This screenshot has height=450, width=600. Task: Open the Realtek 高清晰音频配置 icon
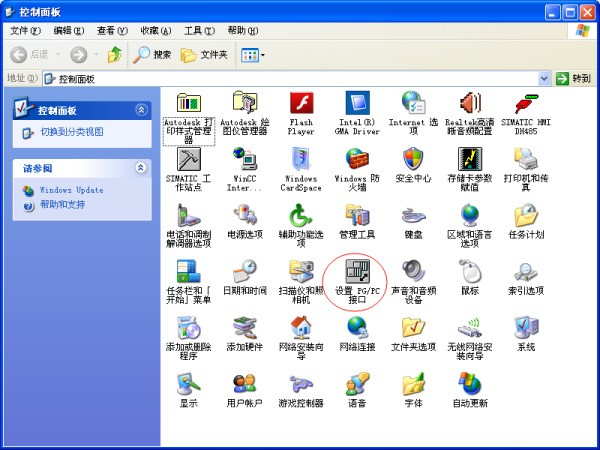pyautogui.click(x=470, y=103)
